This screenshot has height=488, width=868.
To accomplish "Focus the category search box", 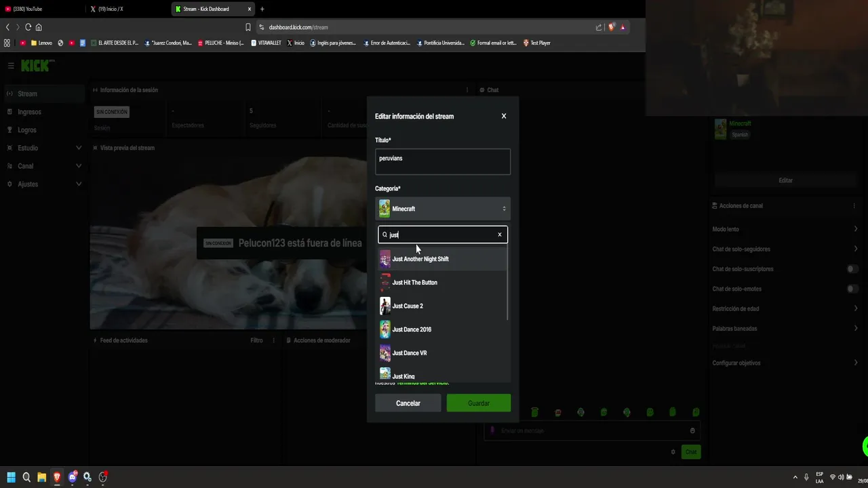I will pos(442,235).
